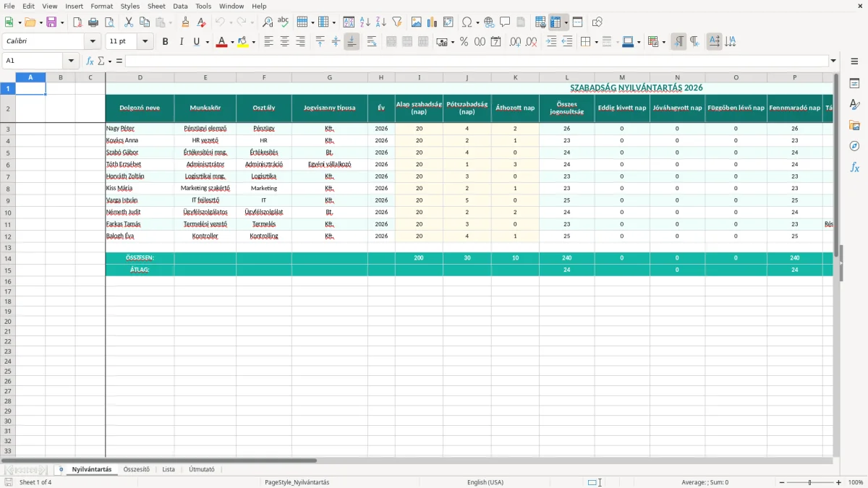
Task: Toggle Italic formatting
Action: [181, 42]
